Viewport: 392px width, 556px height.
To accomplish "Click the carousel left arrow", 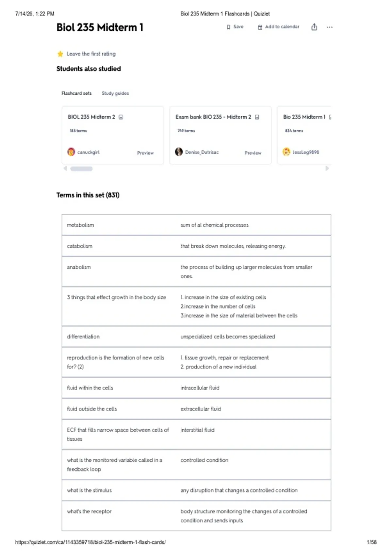I will pyautogui.click(x=65, y=168).
